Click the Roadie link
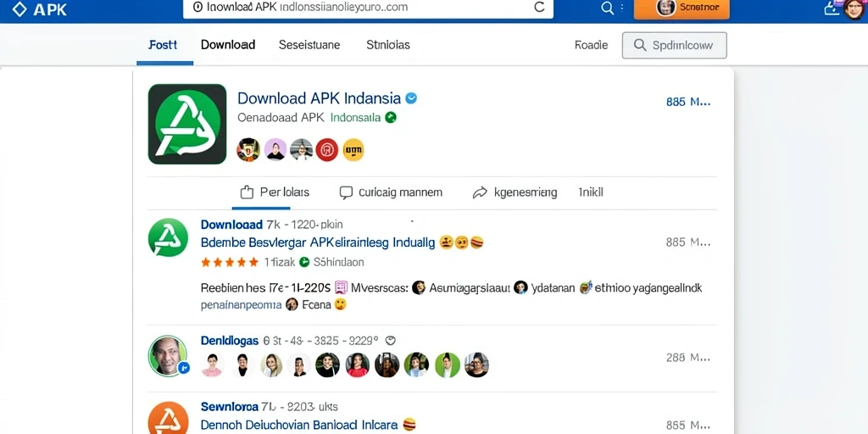Screen dimensions: 868x434 (x=591, y=46)
